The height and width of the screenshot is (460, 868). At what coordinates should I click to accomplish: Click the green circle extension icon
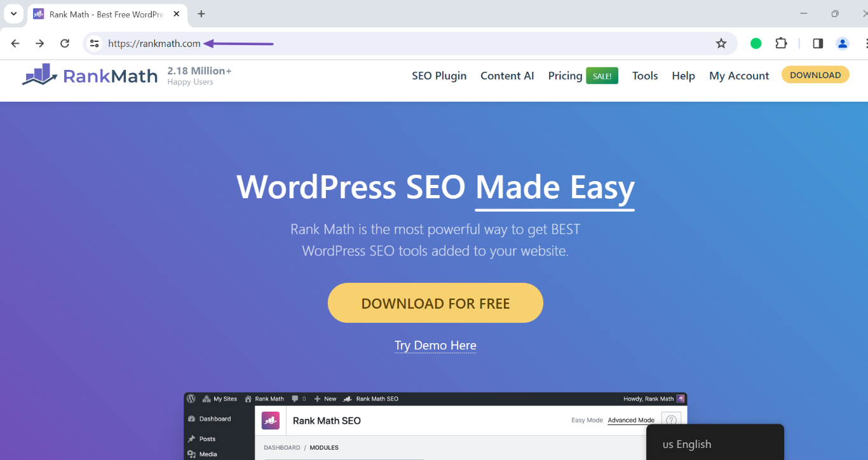coord(756,43)
